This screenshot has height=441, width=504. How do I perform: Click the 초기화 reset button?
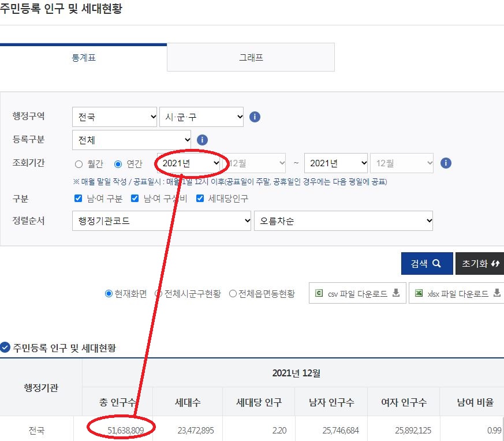[480, 264]
